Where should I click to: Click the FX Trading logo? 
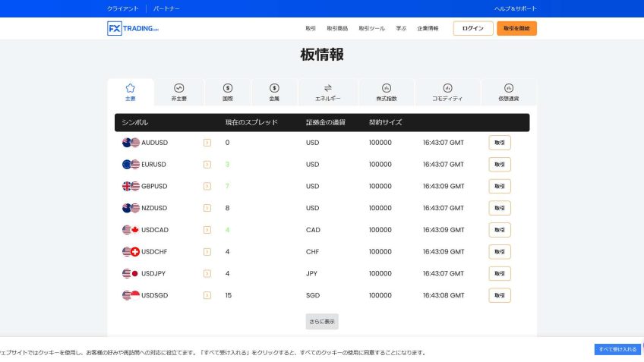click(133, 29)
